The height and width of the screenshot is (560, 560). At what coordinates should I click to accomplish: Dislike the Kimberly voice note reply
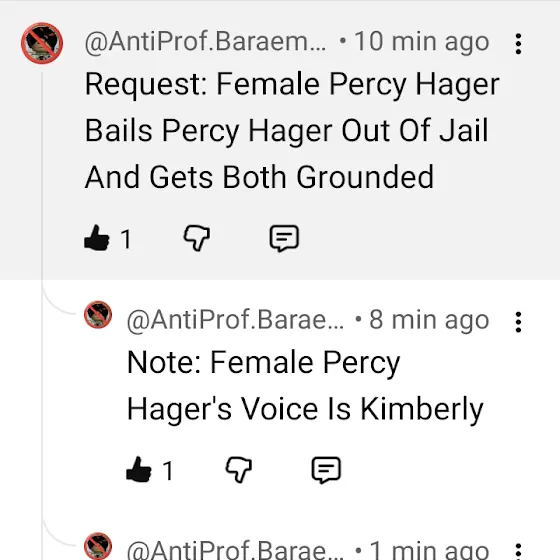[x=239, y=470]
